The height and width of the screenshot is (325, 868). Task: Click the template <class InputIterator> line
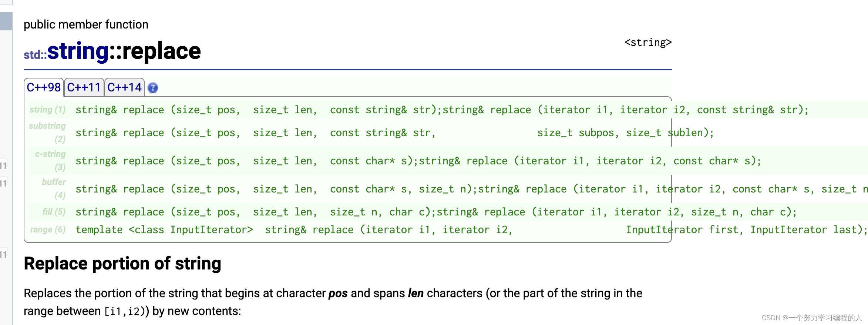(471, 230)
